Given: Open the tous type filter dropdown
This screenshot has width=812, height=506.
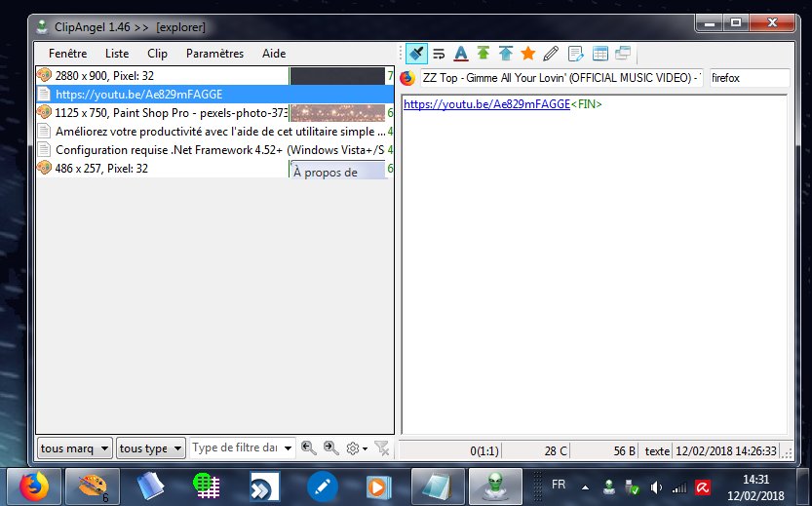Looking at the screenshot, I should point(151,448).
